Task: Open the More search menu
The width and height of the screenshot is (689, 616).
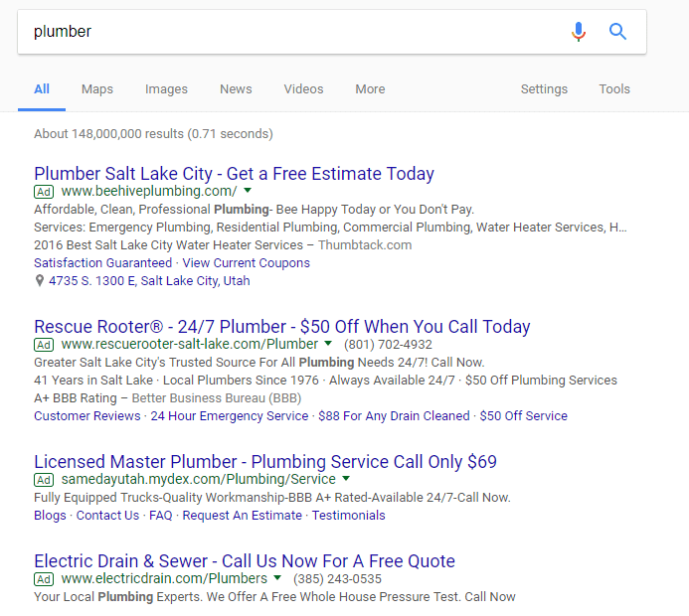Action: tap(370, 89)
